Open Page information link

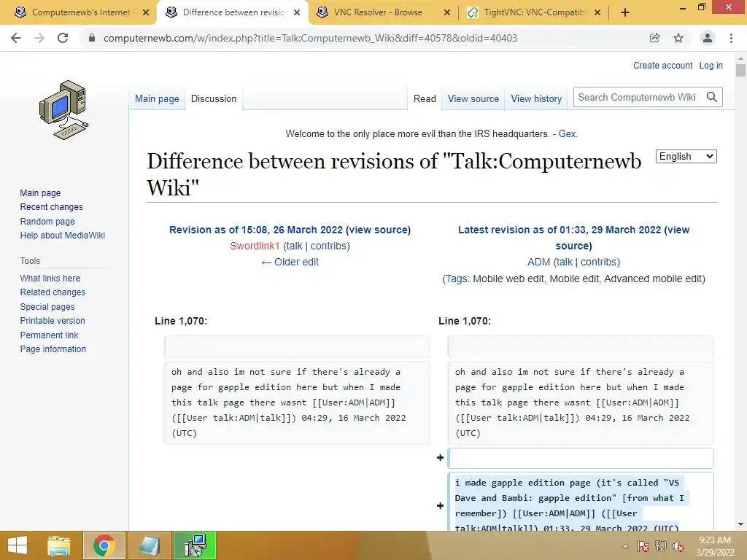click(53, 349)
